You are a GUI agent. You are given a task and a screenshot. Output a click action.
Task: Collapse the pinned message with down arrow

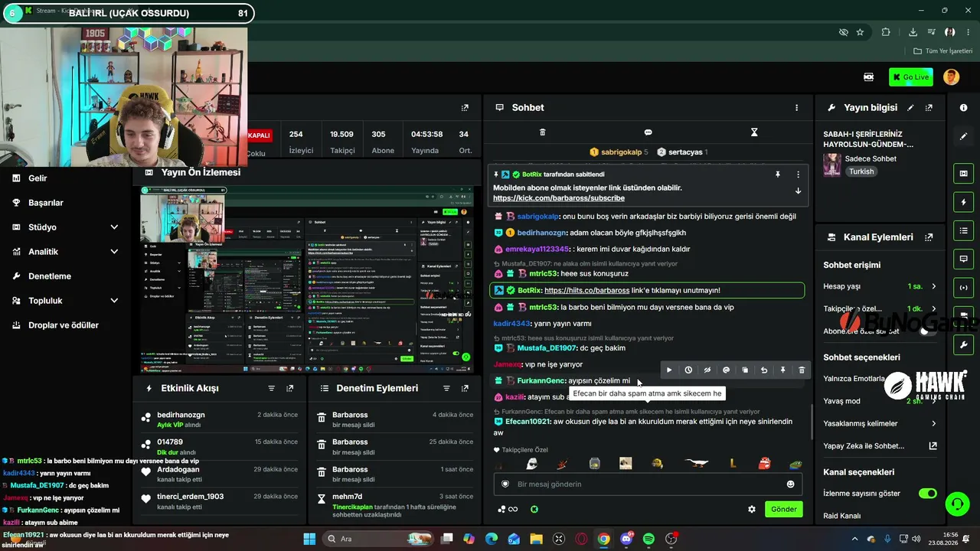(798, 191)
